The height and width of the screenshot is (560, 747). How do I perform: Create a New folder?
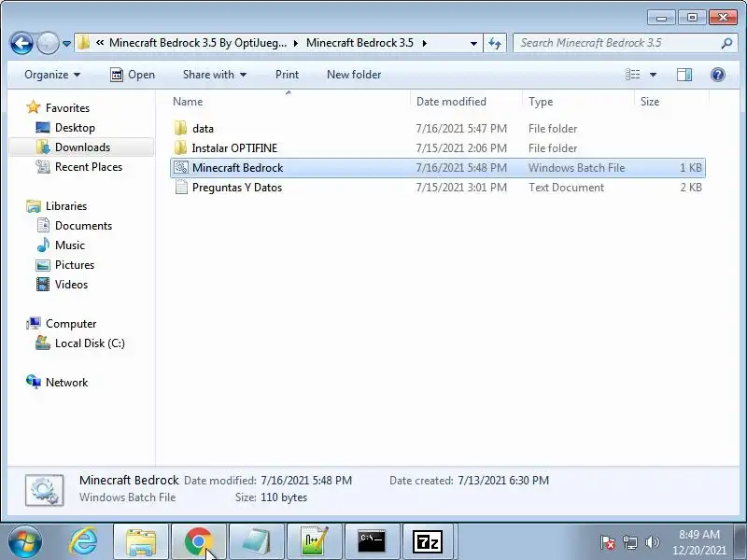click(354, 75)
